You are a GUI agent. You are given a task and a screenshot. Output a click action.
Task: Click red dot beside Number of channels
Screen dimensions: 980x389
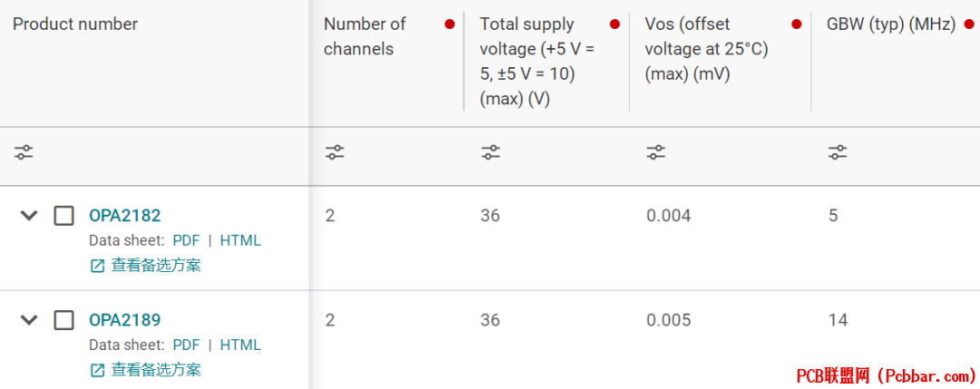pos(449,24)
